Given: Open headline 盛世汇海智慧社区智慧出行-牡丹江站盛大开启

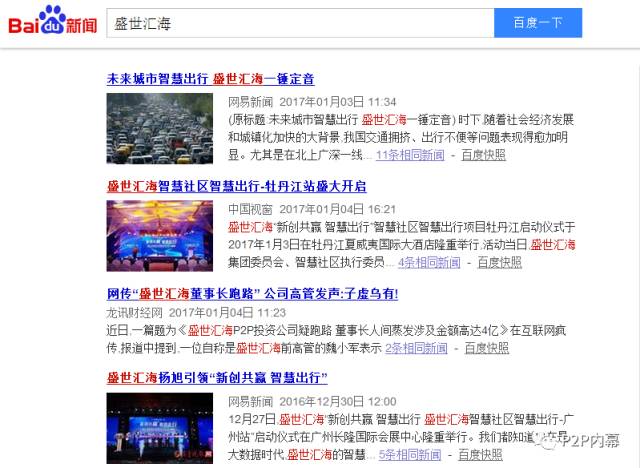Looking at the screenshot, I should coord(236,186).
